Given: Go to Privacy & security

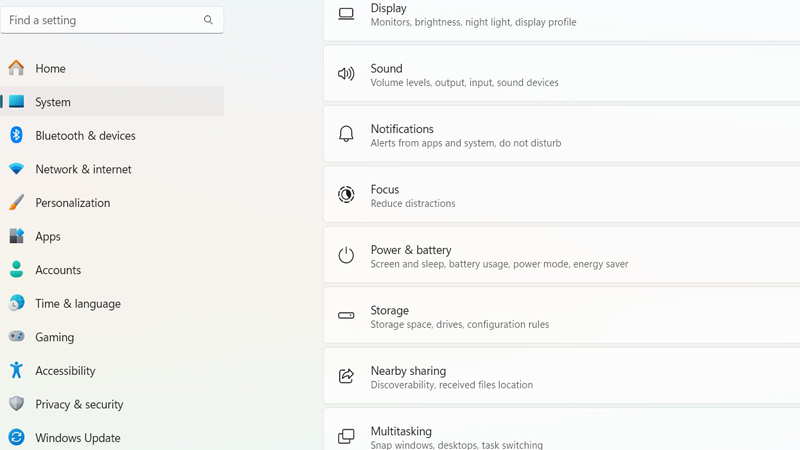Looking at the screenshot, I should [112, 405].
